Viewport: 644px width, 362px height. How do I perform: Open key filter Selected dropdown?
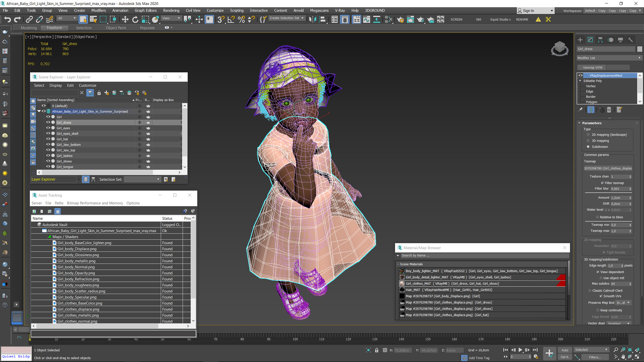tap(591, 350)
